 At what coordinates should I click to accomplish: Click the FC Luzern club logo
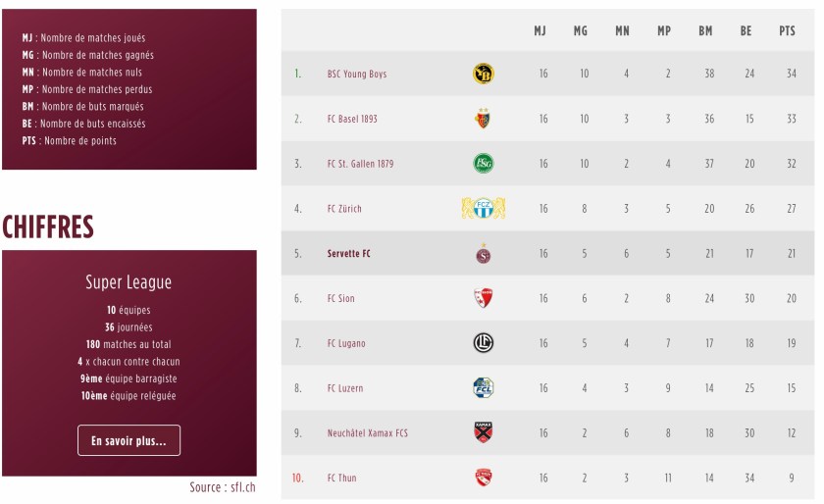point(483,387)
